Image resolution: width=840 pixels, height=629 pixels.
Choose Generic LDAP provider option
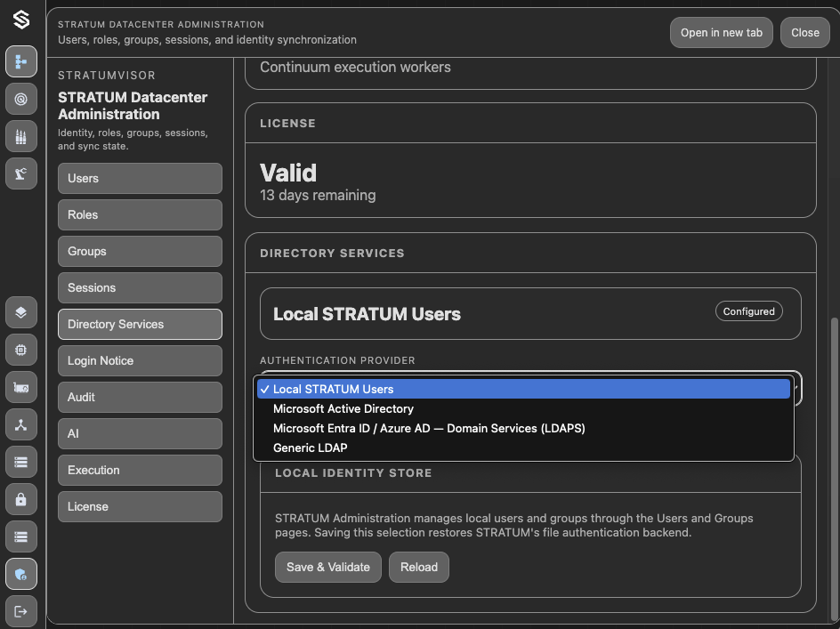tap(523, 448)
